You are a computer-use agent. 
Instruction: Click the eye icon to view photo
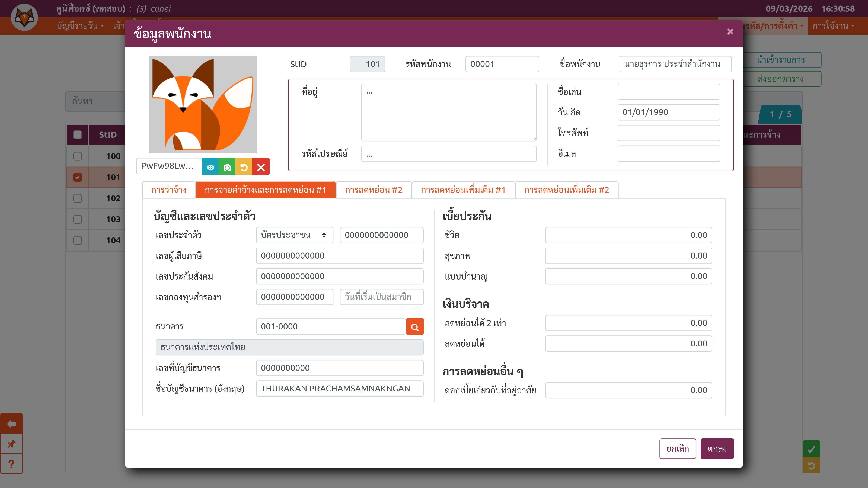tap(210, 167)
